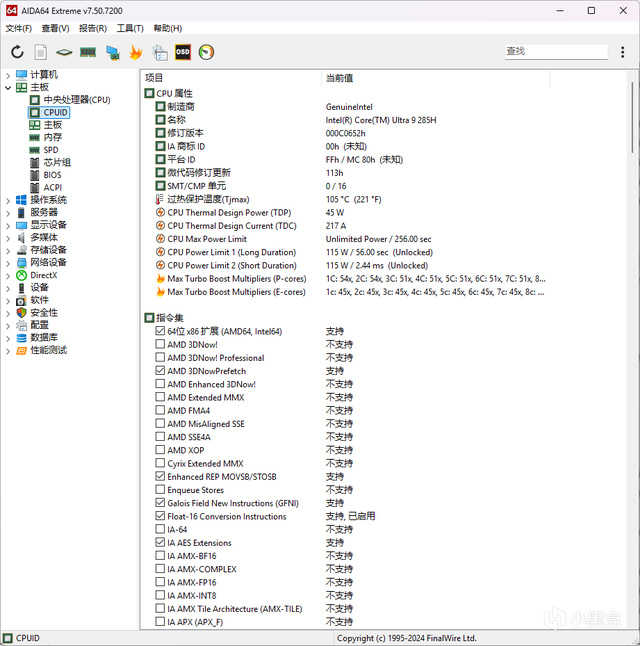Click the 操作系统 Windows logo icon
This screenshot has height=646, width=640.
(21, 200)
